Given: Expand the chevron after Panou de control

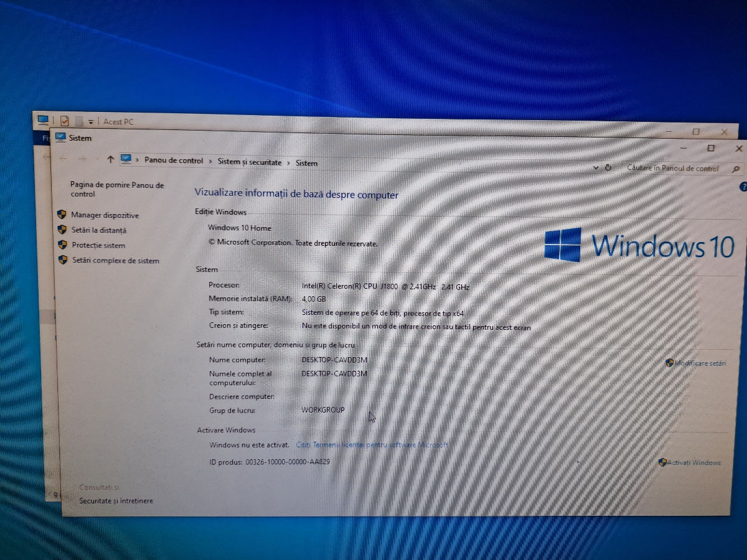Looking at the screenshot, I should coord(210,162).
